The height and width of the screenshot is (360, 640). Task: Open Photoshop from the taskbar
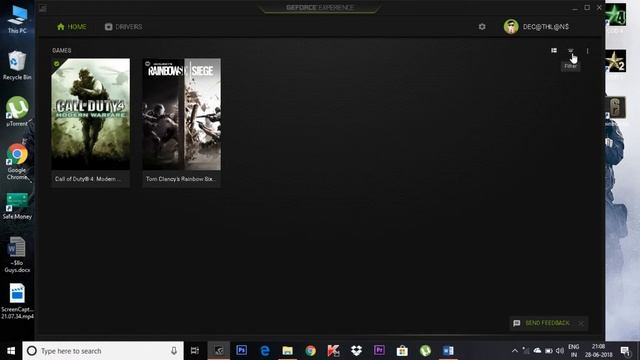(x=242, y=351)
